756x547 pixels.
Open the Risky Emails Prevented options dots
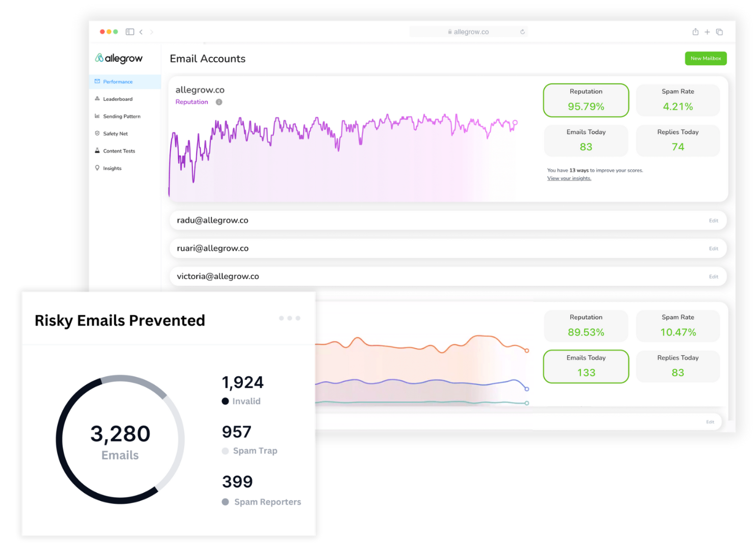tap(289, 318)
